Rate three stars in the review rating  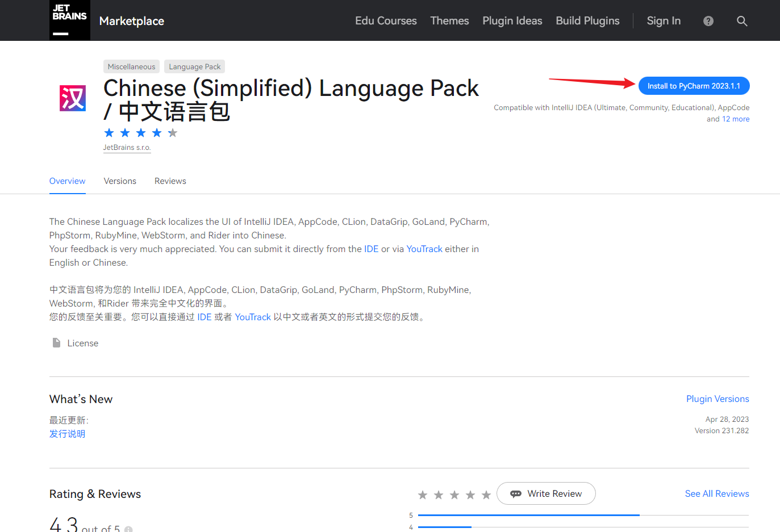pyautogui.click(x=454, y=495)
